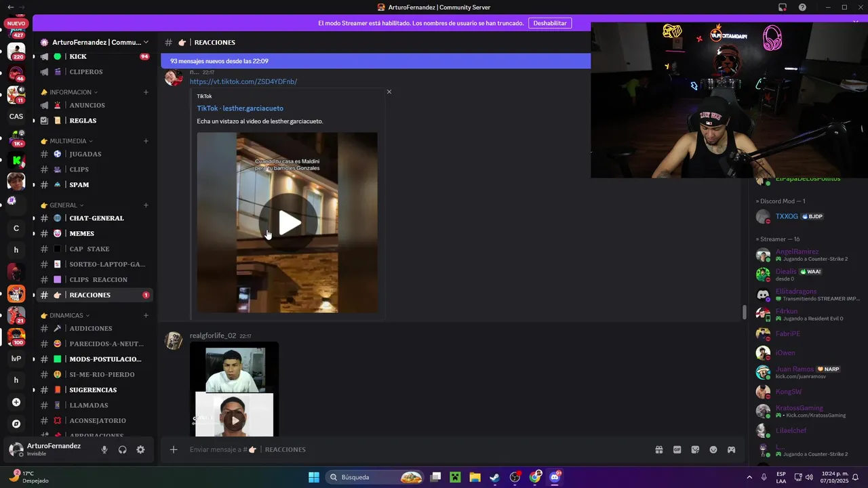This screenshot has height=488, width=868.
Task: Open the server with 1K+ badge
Action: [16, 138]
